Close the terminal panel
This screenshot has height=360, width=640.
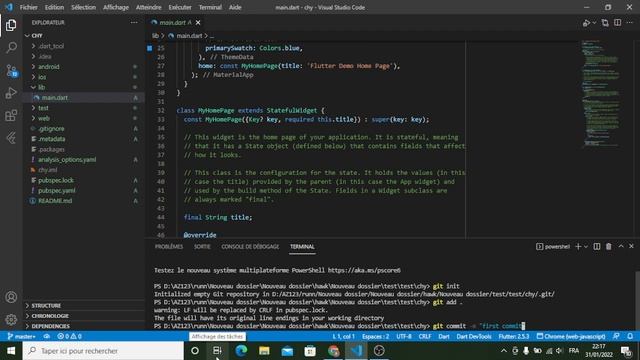[x=631, y=247]
